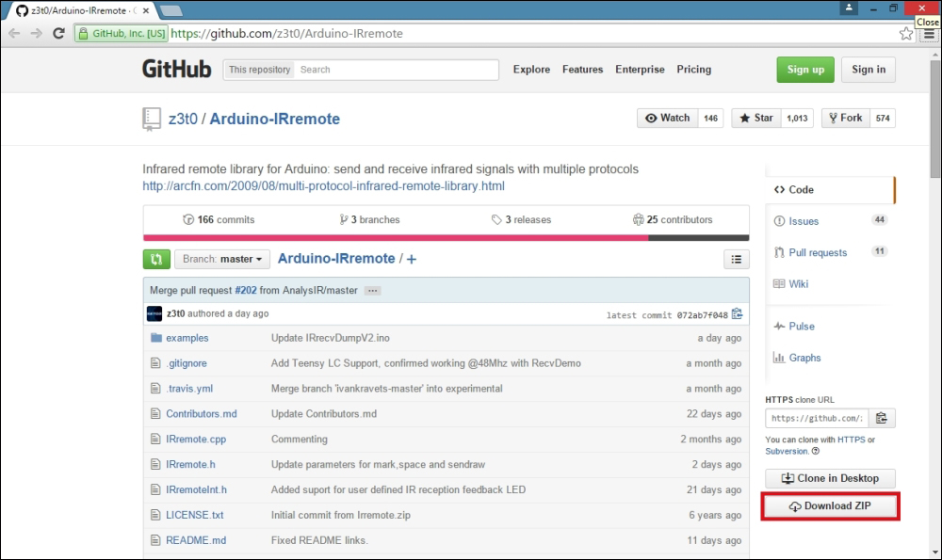Open the examples folder
The width and height of the screenshot is (942, 560).
point(187,338)
